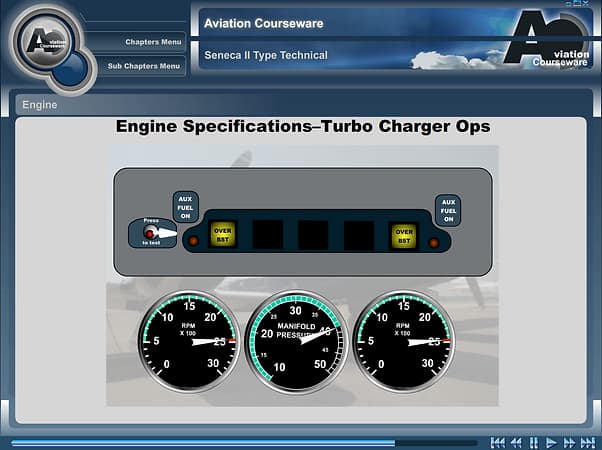Click the right RPM gauge
The width and height of the screenshot is (602, 450).
coord(404,341)
